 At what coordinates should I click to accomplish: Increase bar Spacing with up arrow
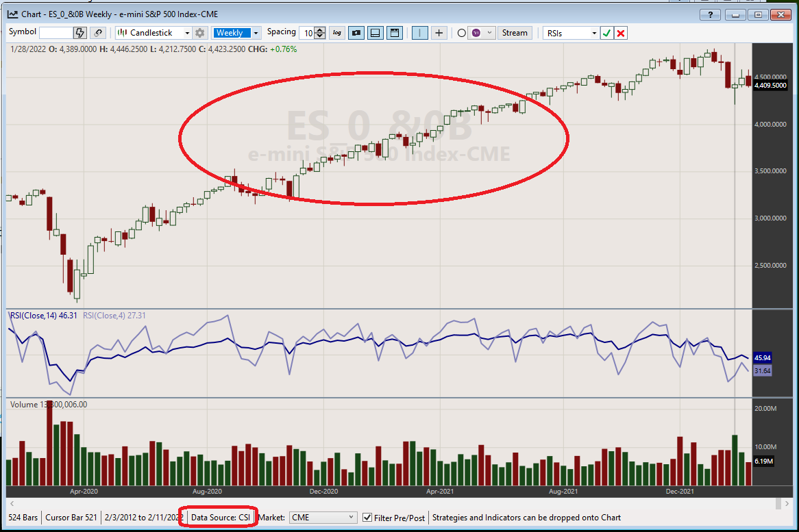click(x=320, y=29)
